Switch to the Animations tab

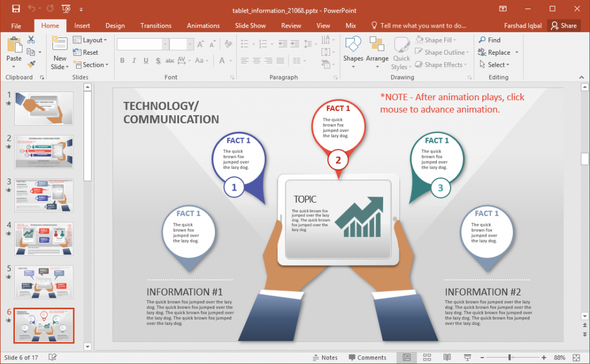[x=203, y=25]
